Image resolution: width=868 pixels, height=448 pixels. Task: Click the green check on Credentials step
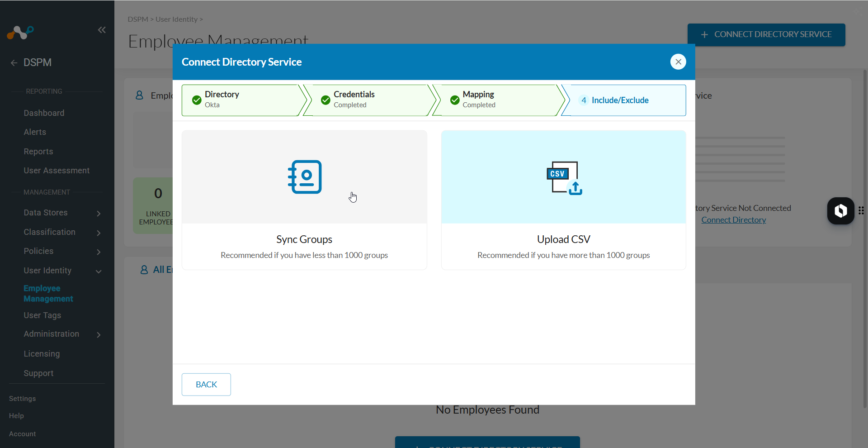coord(325,100)
